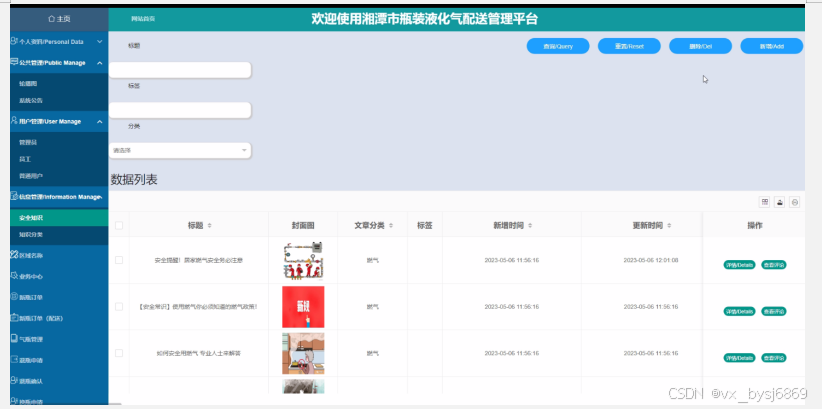
Task: Sort table by 新增时间 column arrows
Action: [x=530, y=225]
